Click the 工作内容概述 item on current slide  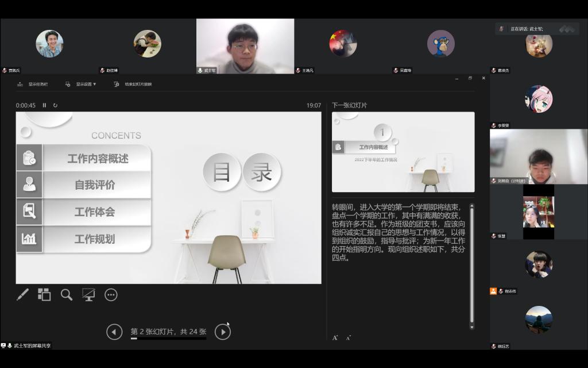[x=98, y=158]
